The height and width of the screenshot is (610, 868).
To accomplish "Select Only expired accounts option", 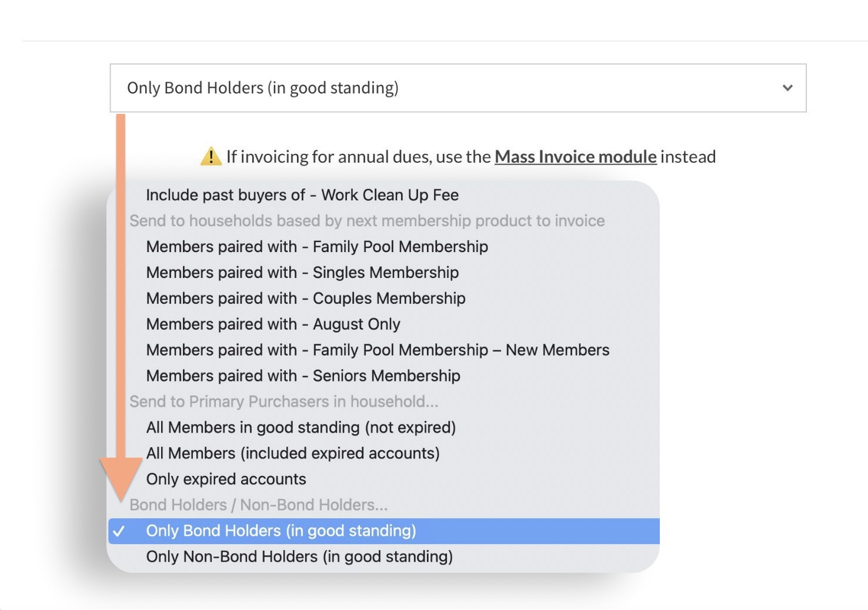I will 226,480.
